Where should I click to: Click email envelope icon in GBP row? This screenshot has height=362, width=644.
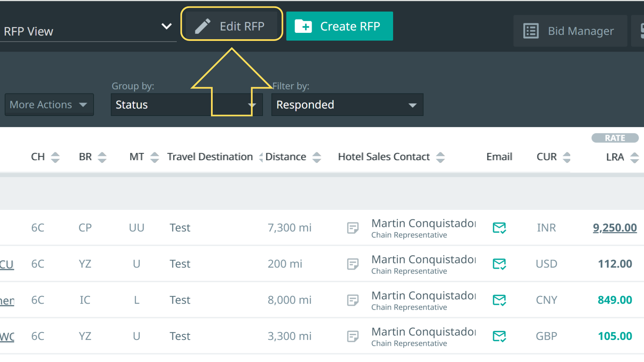499,336
